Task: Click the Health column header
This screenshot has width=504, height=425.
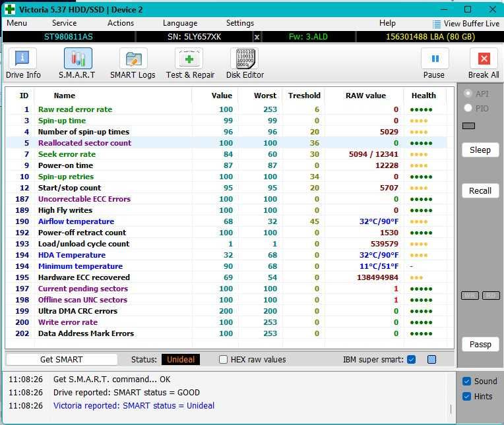Action: pyautogui.click(x=424, y=96)
